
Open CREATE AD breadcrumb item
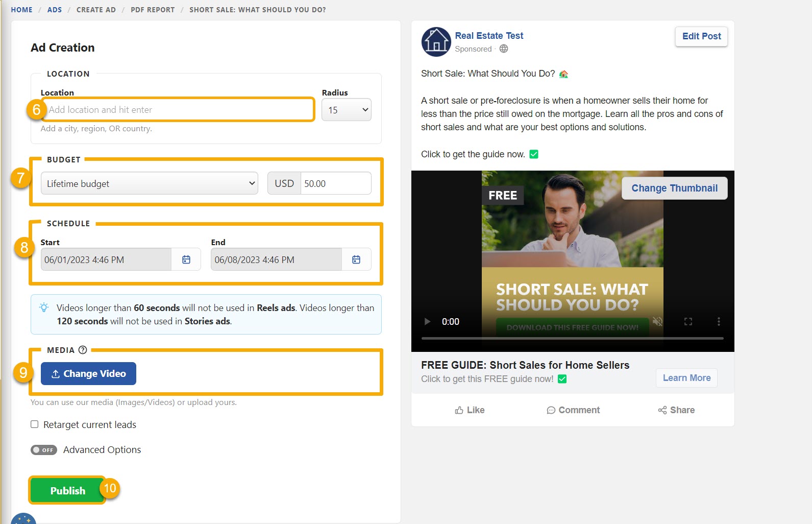(96, 10)
